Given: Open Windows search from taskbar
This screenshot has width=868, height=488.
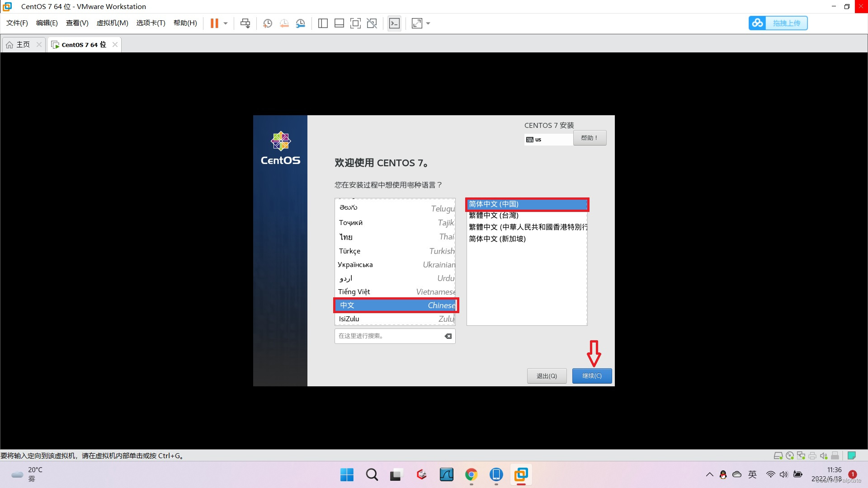Looking at the screenshot, I should tap(372, 474).
